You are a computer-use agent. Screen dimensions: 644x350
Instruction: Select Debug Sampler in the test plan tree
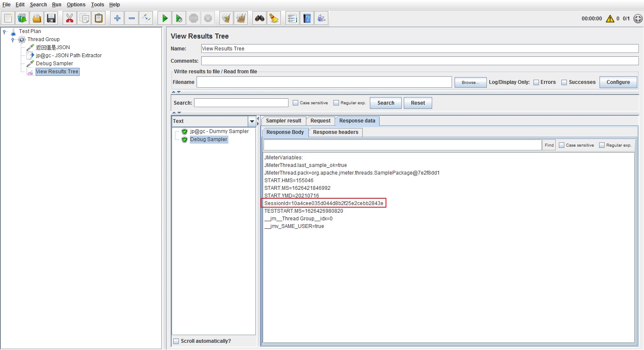(x=54, y=64)
